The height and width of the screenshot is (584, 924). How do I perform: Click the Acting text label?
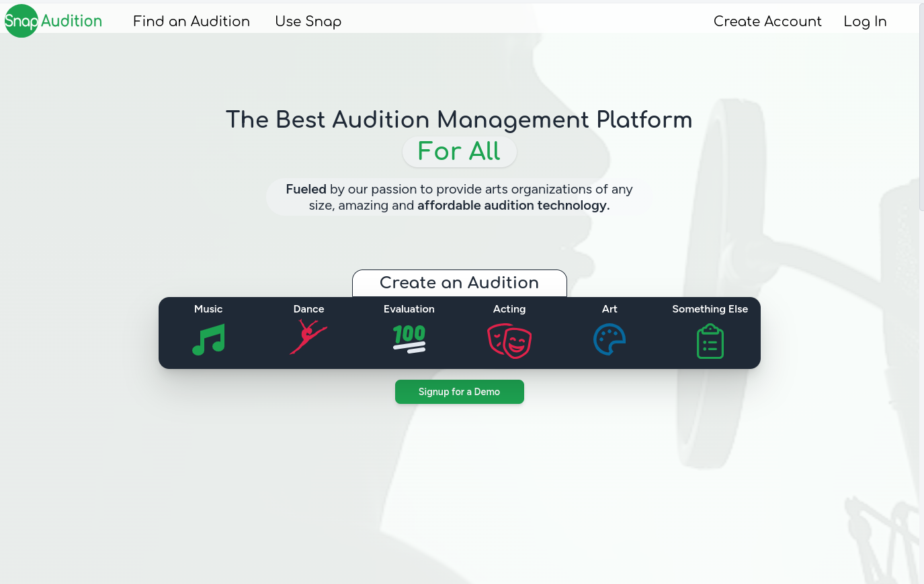509,309
